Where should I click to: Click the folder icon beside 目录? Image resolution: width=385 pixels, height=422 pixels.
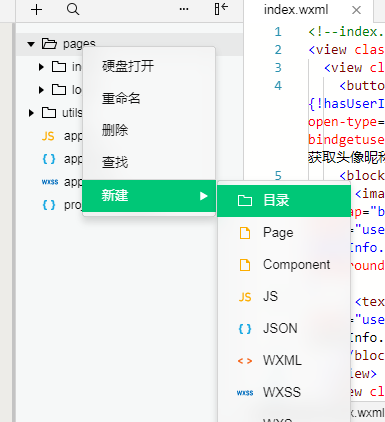tap(245, 201)
